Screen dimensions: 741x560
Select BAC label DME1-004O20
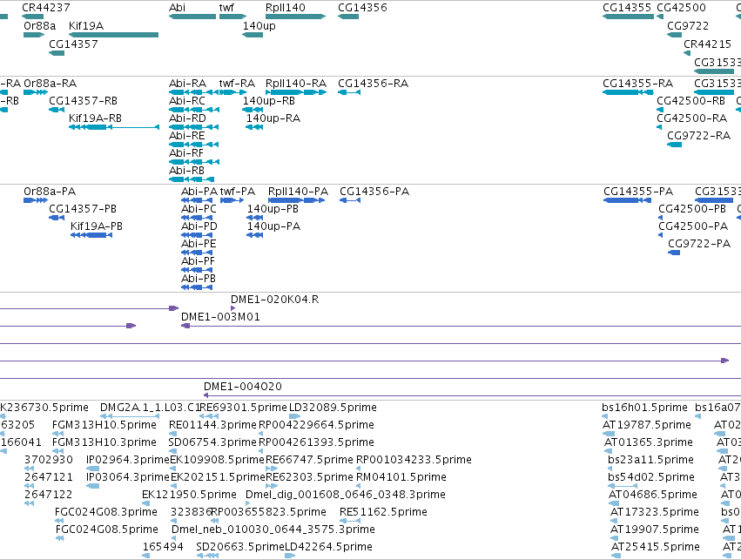click(x=243, y=387)
